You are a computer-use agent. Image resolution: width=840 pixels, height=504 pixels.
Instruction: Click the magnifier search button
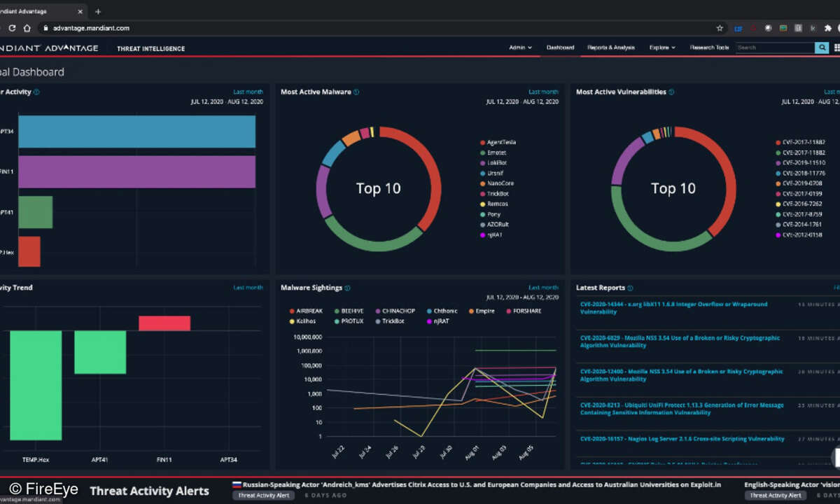click(822, 48)
